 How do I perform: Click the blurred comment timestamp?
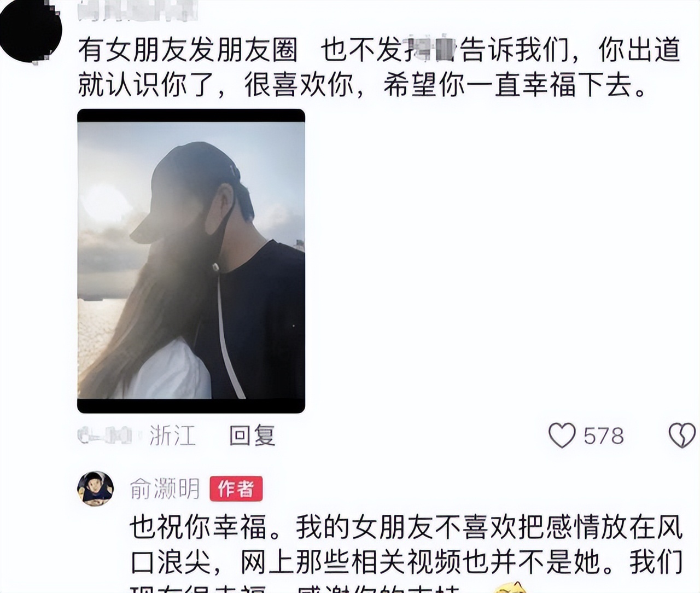coord(105,435)
